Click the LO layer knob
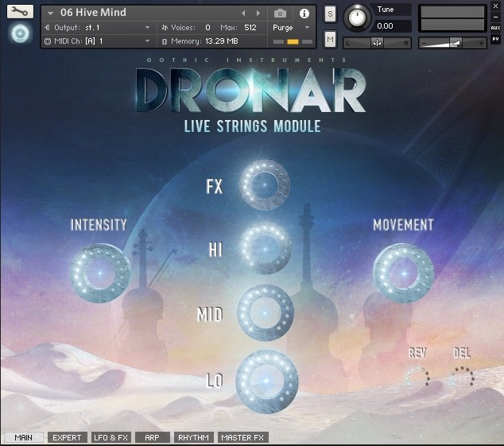Screen dimensions: 504x446 [266, 378]
